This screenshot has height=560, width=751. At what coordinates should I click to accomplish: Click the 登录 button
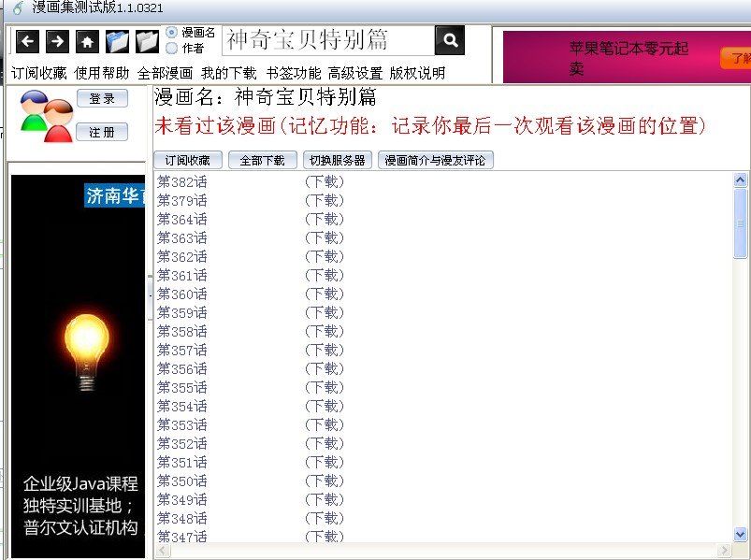[x=102, y=99]
